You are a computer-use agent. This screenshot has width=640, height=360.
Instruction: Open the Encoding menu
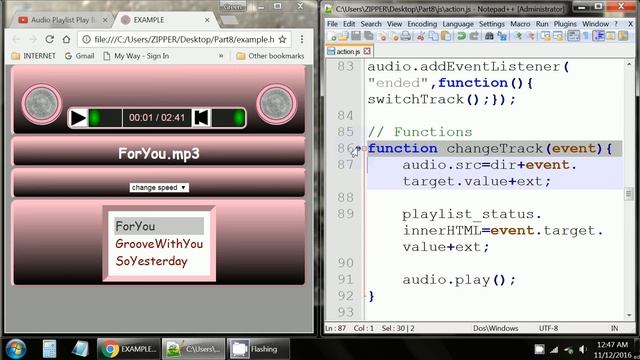click(x=422, y=24)
